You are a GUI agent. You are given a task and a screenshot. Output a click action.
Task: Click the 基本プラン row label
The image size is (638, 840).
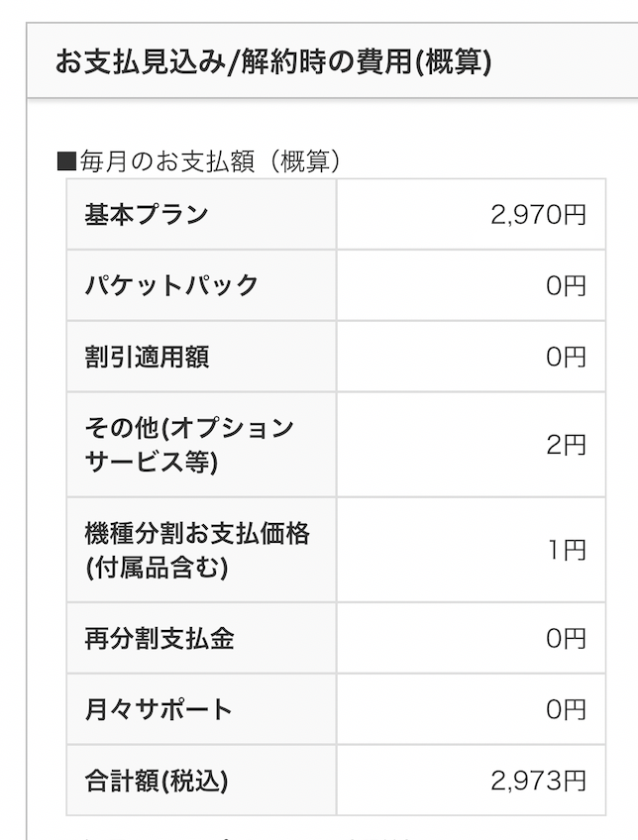pos(147,214)
